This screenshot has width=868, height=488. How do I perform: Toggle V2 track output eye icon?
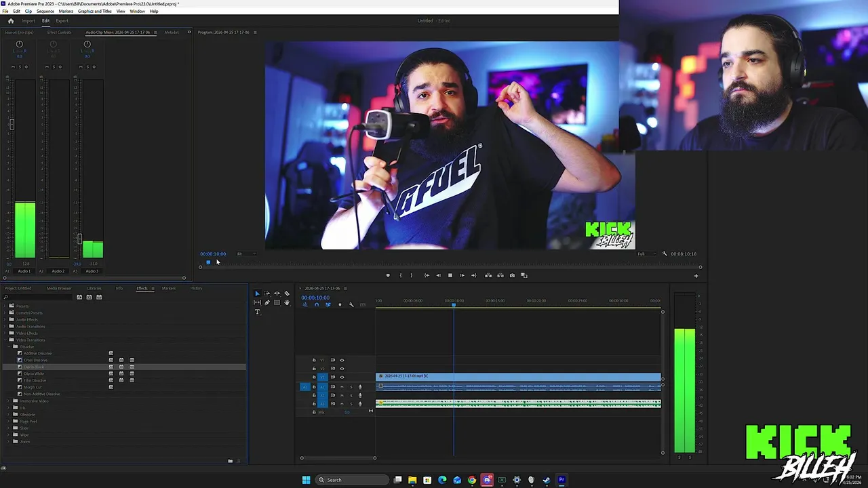[x=342, y=369]
